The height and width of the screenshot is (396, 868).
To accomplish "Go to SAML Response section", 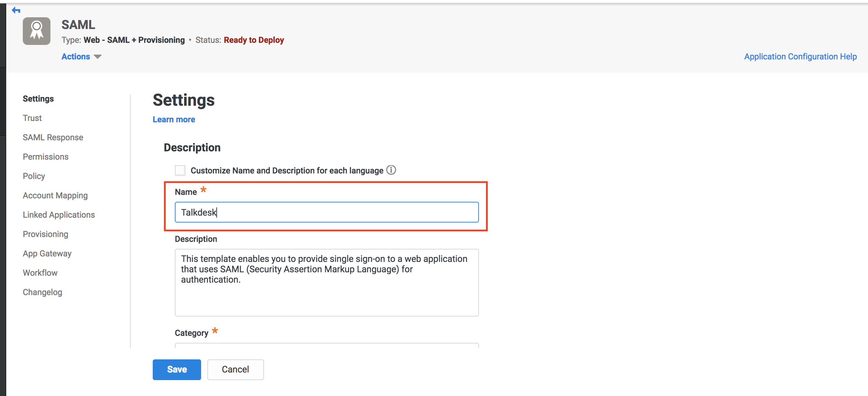I will 53,138.
